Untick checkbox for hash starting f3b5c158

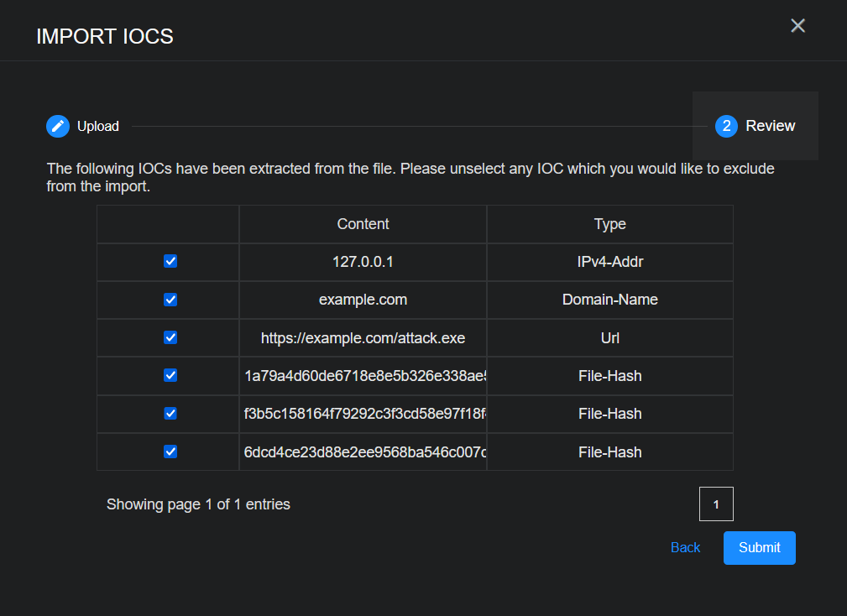pyautogui.click(x=170, y=413)
